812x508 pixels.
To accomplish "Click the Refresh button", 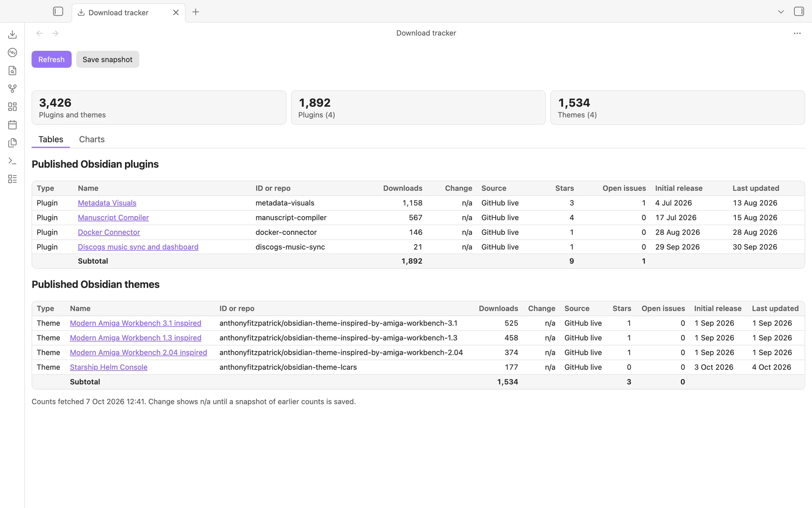I will 52,59.
